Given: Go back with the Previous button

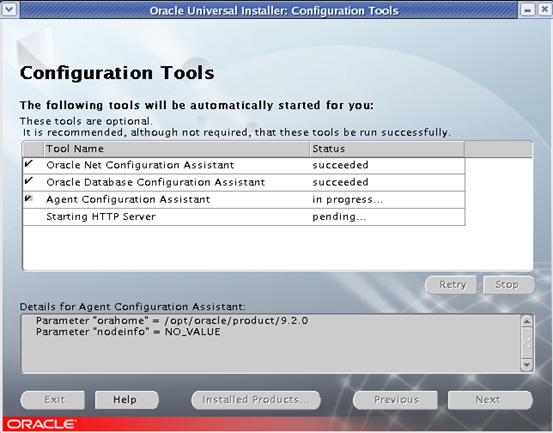Looking at the screenshot, I should tap(395, 400).
